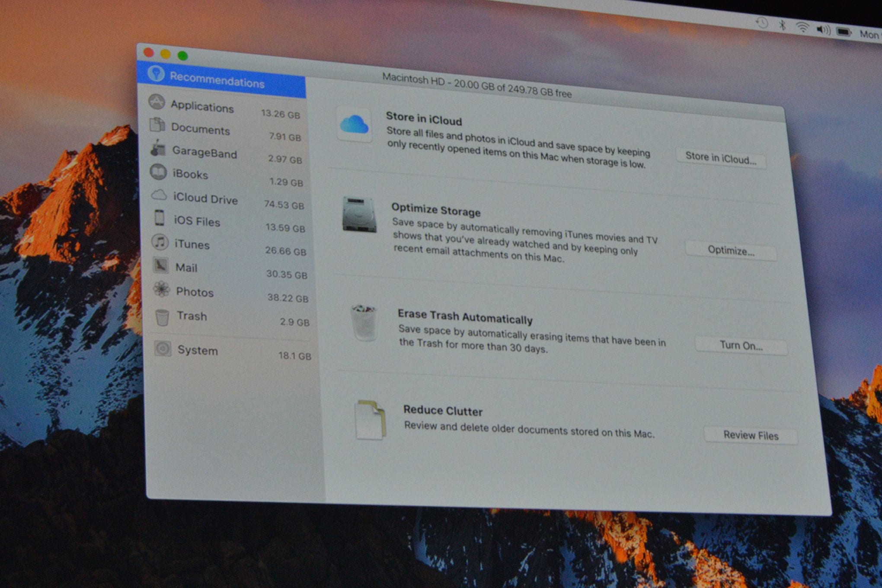This screenshot has width=882, height=588.
Task: Click the Macintosh HD free space title
Action: [477, 86]
